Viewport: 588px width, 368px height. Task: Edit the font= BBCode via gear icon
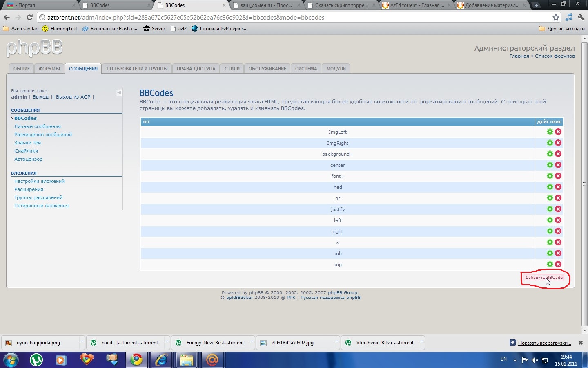[550, 176]
